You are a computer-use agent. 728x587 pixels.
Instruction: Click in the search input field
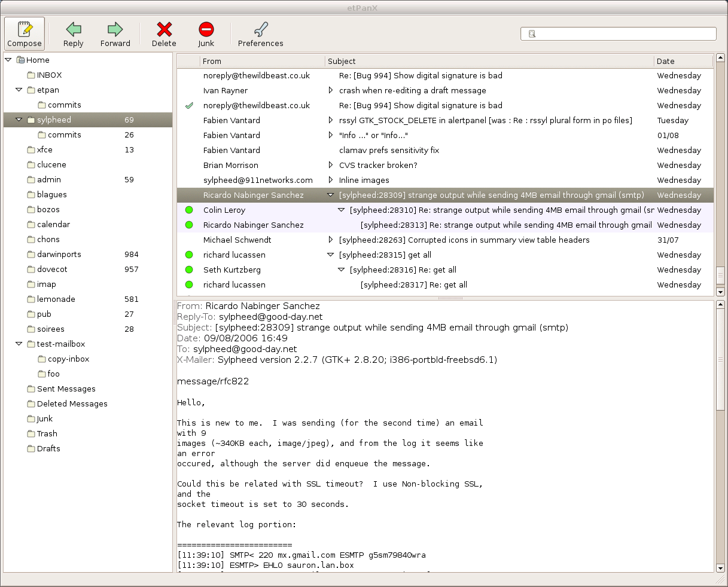622,34
